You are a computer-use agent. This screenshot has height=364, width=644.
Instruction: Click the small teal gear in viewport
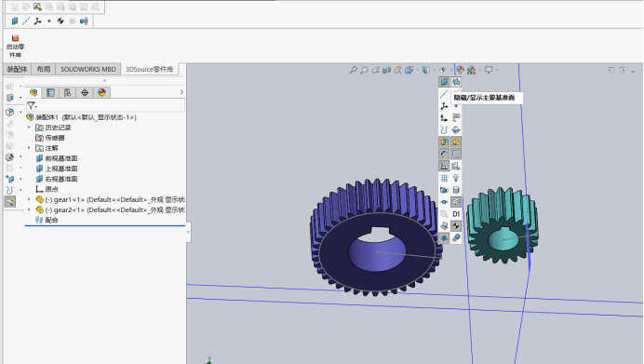(x=502, y=226)
